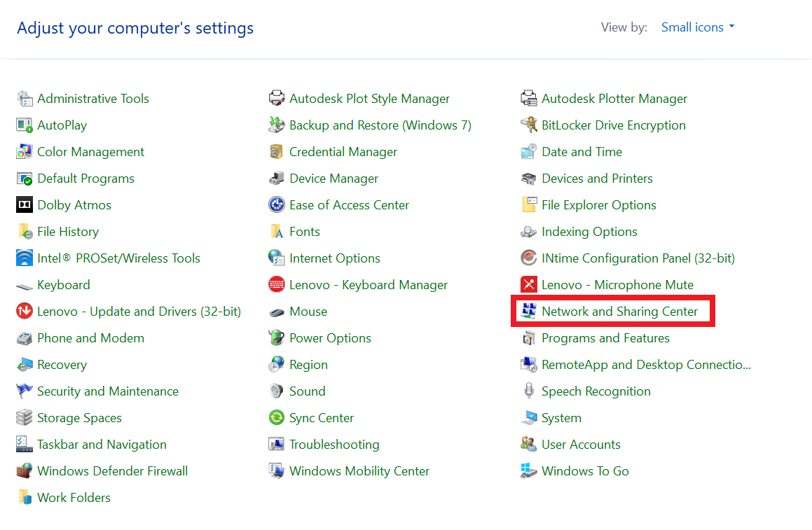Click the Dolby Atmos icon
The image size is (812, 530).
(25, 205)
